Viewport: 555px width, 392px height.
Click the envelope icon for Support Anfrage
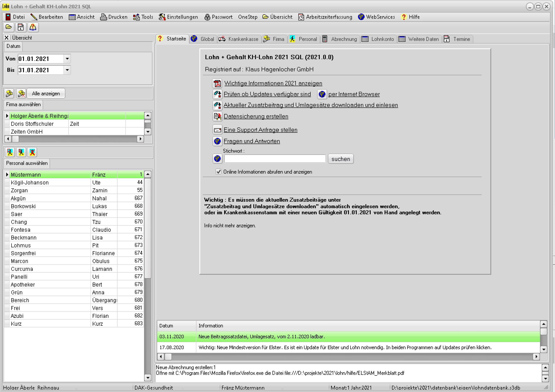217,130
